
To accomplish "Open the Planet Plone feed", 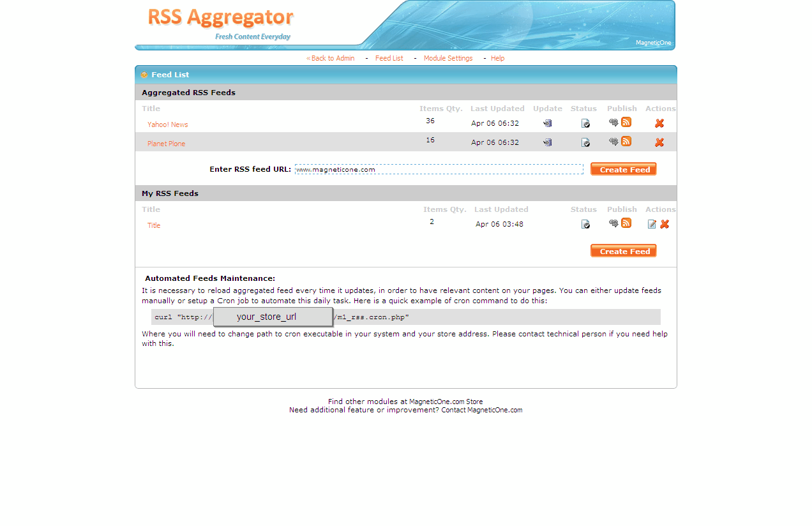I will (167, 144).
